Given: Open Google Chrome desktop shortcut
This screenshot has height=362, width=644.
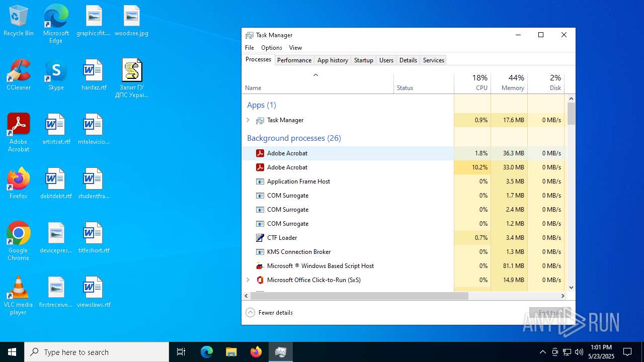Looking at the screenshot, I should 19,242.
